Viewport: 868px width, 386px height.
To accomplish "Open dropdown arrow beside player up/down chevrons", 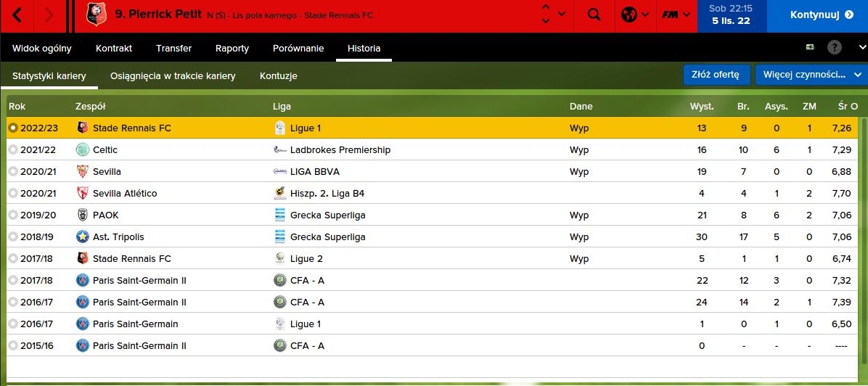I will (562, 15).
